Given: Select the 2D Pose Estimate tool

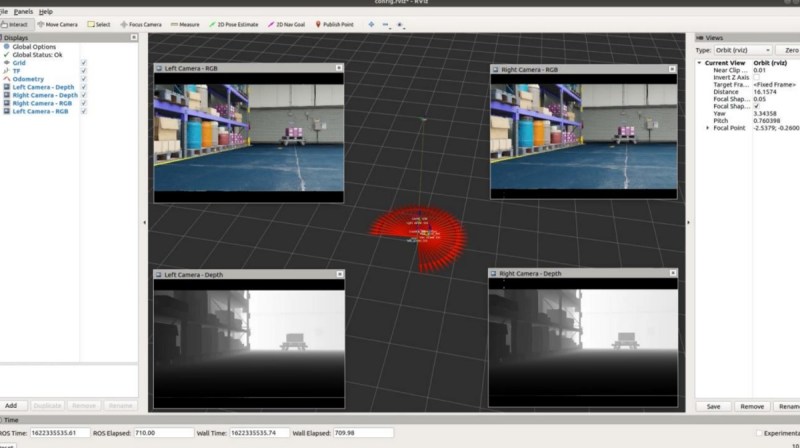Looking at the screenshot, I should tap(234, 24).
